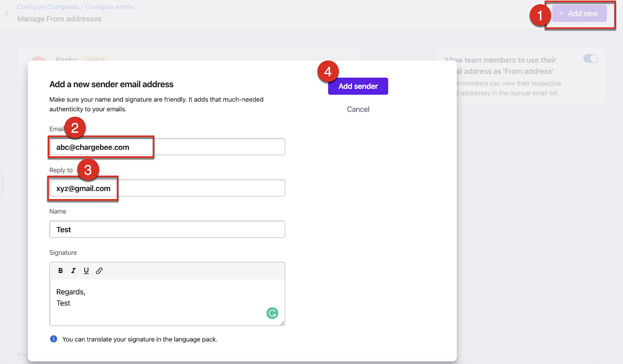This screenshot has width=623, height=364.
Task: Insert a hyperlink into the signature
Action: click(x=99, y=271)
